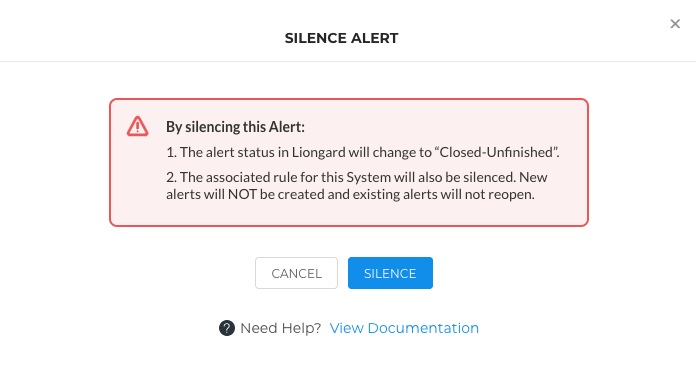Dismiss the dialog via CANCEL button

pos(297,273)
